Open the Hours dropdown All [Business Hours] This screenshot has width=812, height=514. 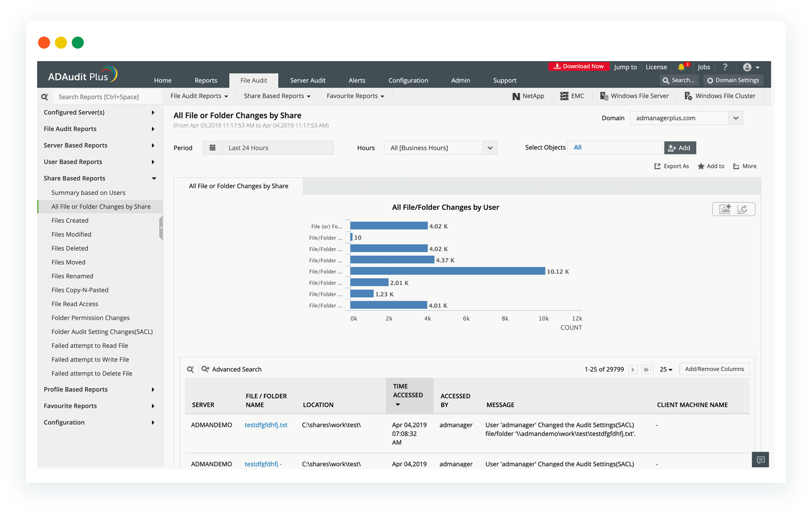pos(440,148)
